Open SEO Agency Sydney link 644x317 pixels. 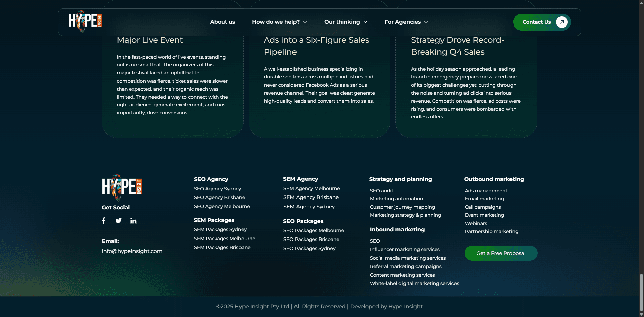coord(217,189)
